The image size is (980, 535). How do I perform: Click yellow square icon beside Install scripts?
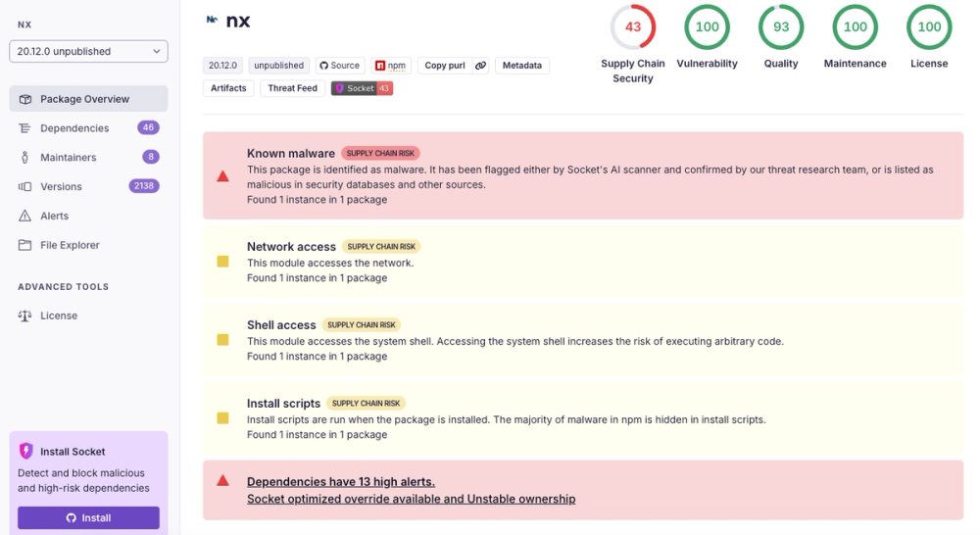click(222, 418)
